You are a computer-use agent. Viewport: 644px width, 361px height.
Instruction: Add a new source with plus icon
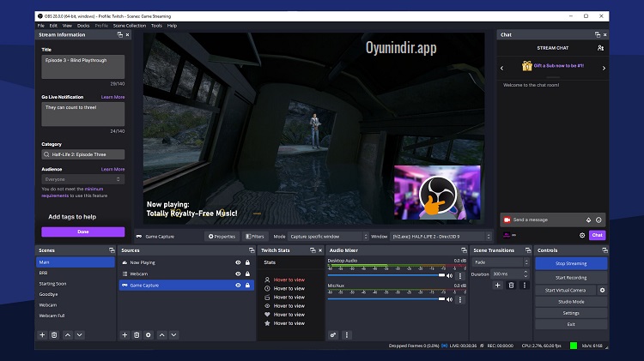(125, 335)
